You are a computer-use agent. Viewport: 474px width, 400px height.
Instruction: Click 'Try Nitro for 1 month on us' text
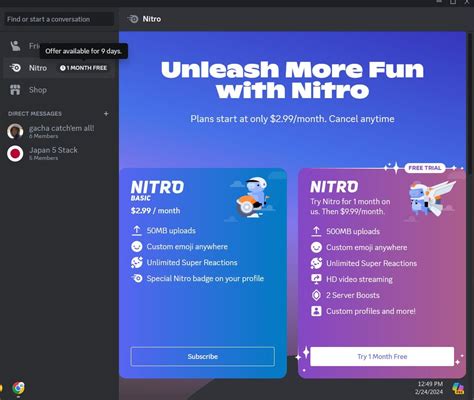tap(350, 206)
